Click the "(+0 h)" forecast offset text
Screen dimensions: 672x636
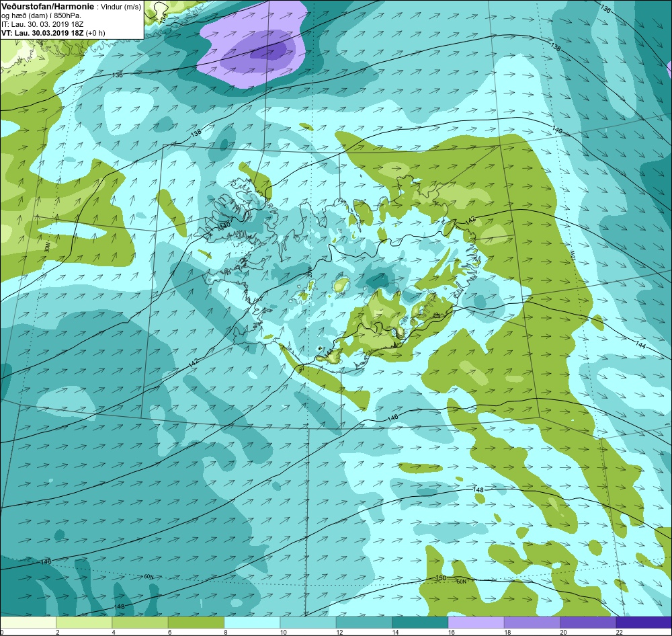pos(95,33)
